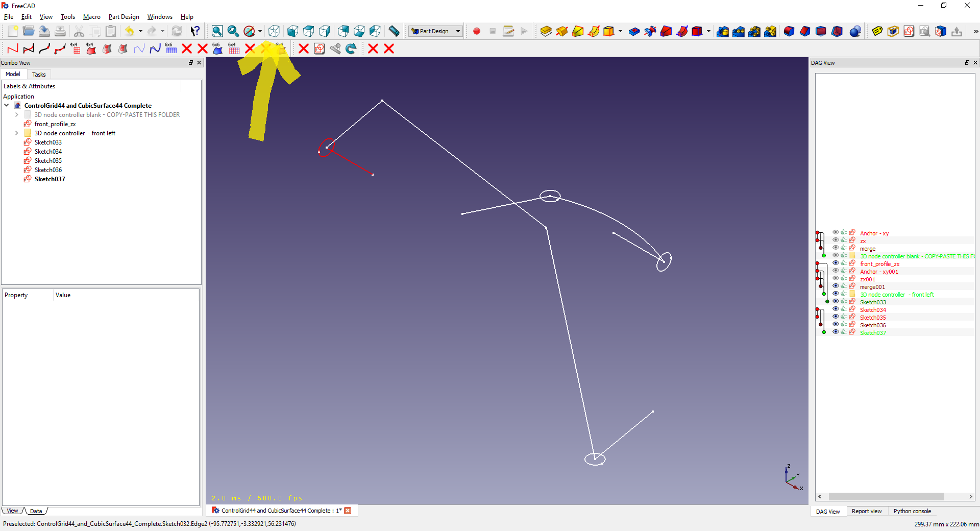Open the Part Design menu
The image size is (980, 531).
[x=124, y=17]
